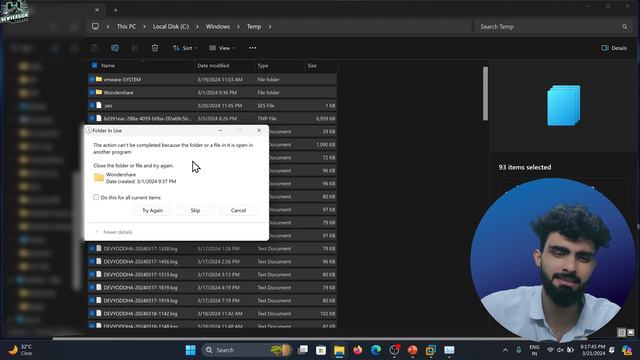Screen dimensions: 640x360
Task: Collapse dialog with Fewer details
Action: [114, 232]
